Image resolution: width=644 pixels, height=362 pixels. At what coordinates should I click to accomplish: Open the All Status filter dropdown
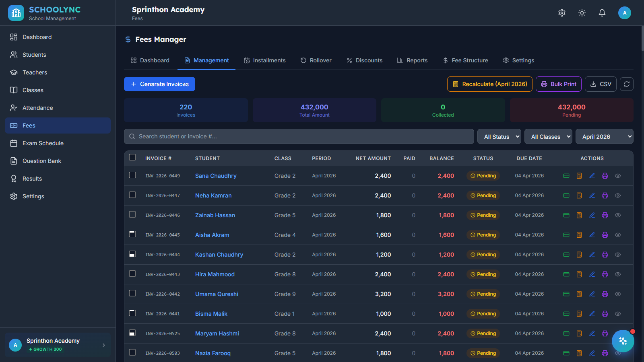tap(499, 137)
